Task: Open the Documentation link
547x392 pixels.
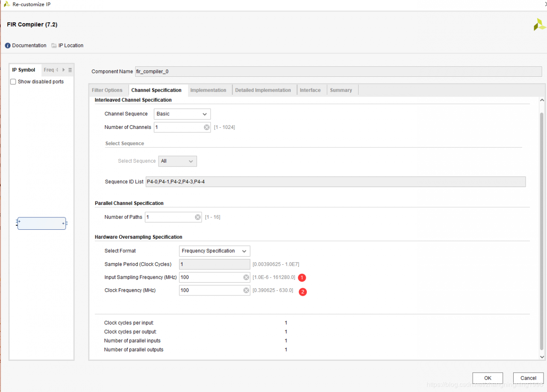Action: pyautogui.click(x=29, y=46)
